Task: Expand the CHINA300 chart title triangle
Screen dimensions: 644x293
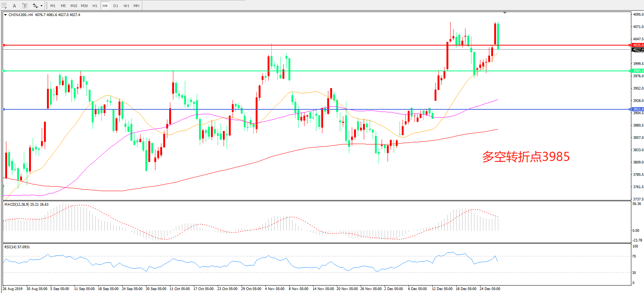Action: 5,15
